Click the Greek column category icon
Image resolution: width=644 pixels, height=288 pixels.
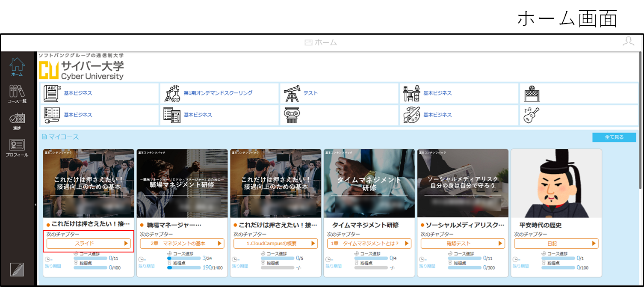click(x=292, y=115)
